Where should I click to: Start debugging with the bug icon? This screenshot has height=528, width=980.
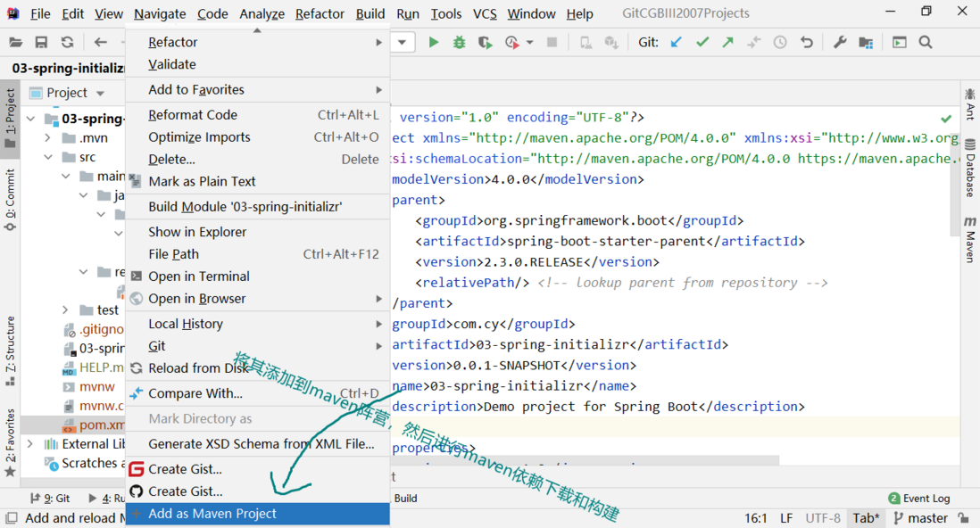coord(460,43)
